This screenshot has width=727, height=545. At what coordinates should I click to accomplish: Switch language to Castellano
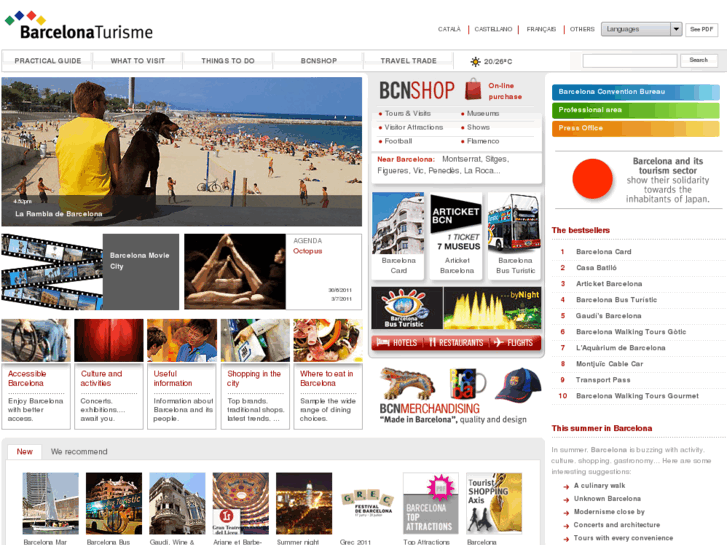coord(493,29)
